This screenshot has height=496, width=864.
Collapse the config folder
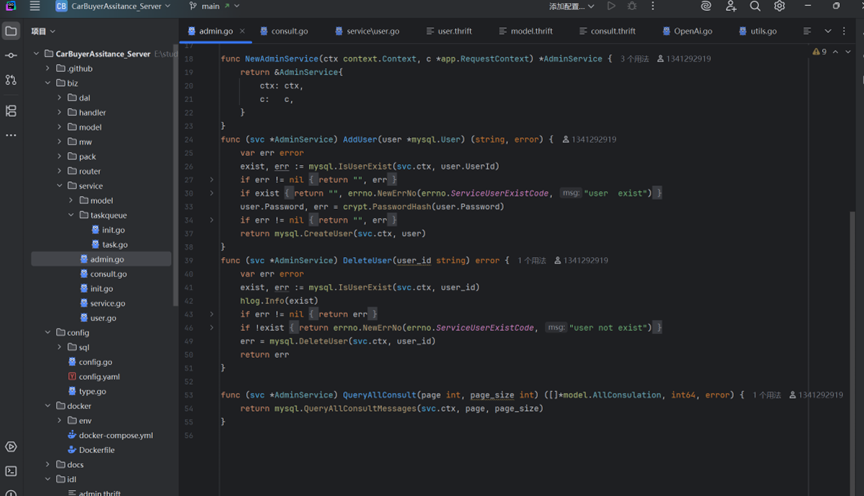47,332
